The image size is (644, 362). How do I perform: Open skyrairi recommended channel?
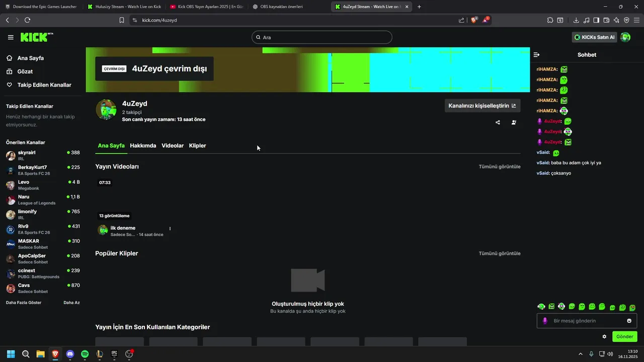tap(43, 155)
